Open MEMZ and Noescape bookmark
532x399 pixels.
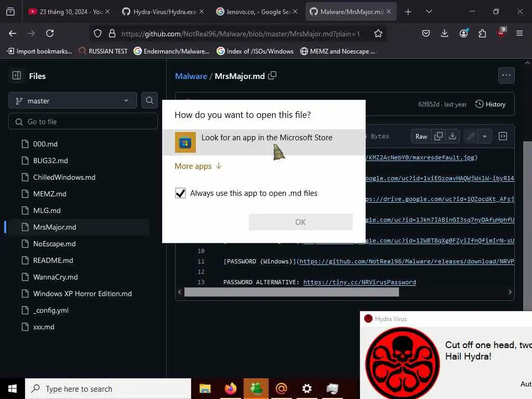coord(338,51)
